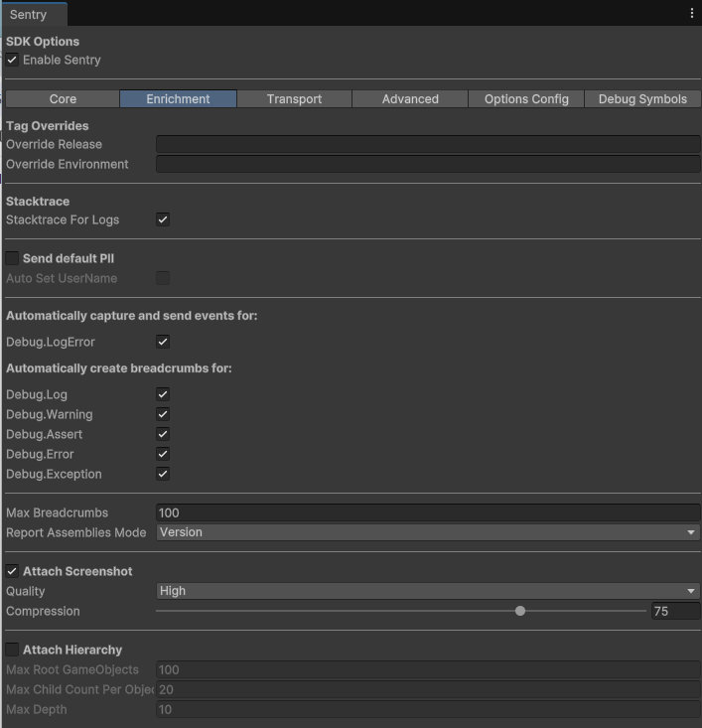This screenshot has height=728, width=702.
Task: Click 'Automatically create breadcrumbs for:' heading
Action: click(x=119, y=368)
